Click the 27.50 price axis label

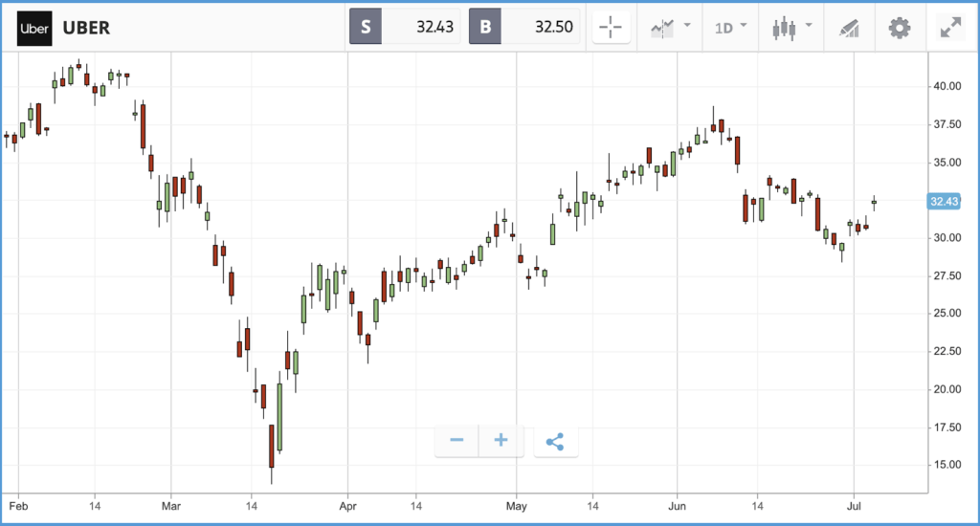(947, 275)
